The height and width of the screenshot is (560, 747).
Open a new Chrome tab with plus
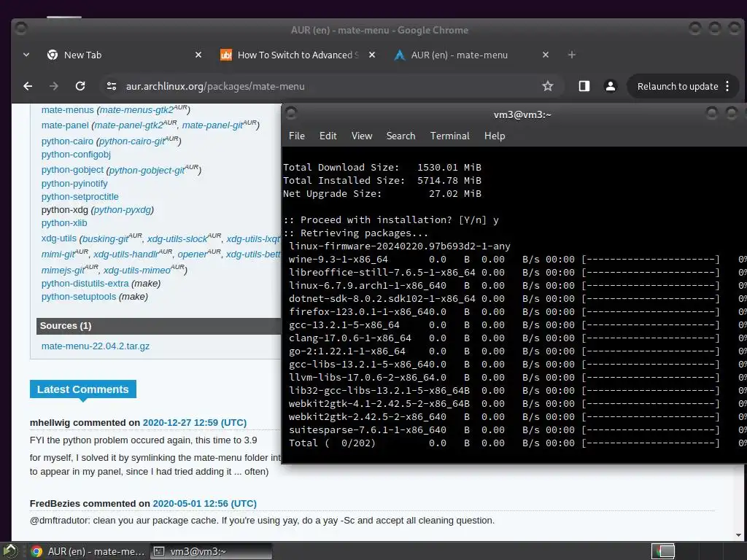pos(572,55)
